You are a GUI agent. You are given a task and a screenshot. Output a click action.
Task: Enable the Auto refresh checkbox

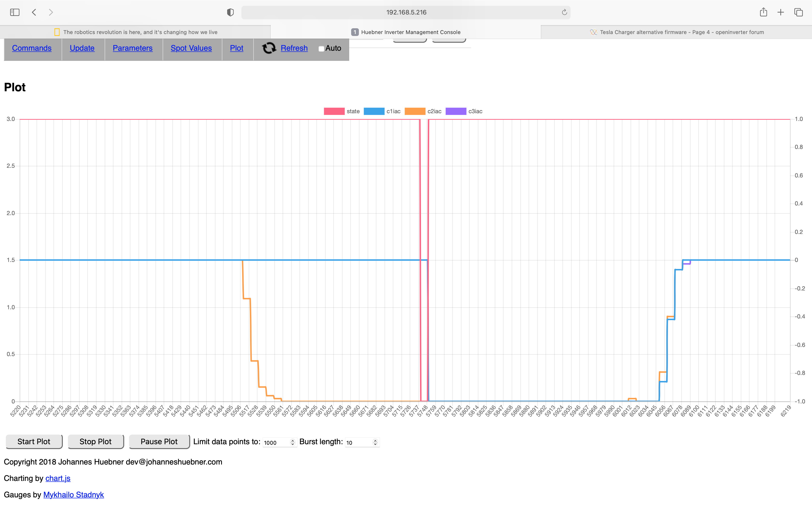[321, 49]
